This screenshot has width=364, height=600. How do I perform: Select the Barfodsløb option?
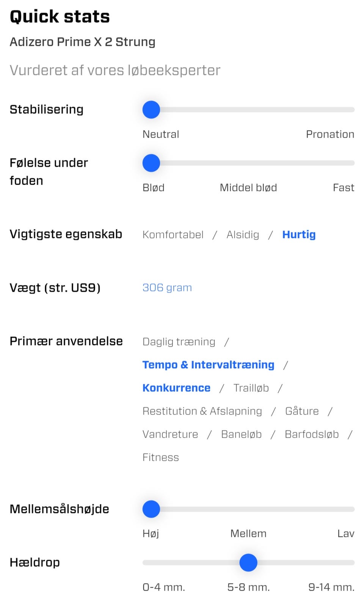(x=312, y=434)
